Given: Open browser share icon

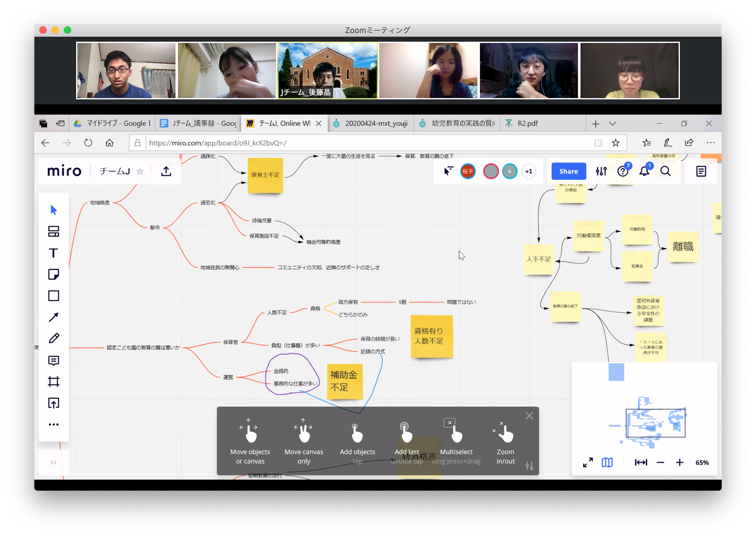Looking at the screenshot, I should pyautogui.click(x=689, y=143).
